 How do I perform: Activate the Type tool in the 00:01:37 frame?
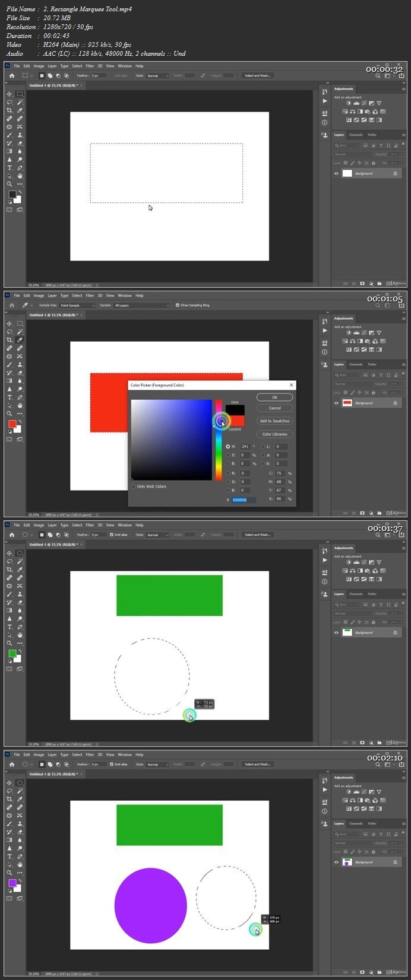10,627
